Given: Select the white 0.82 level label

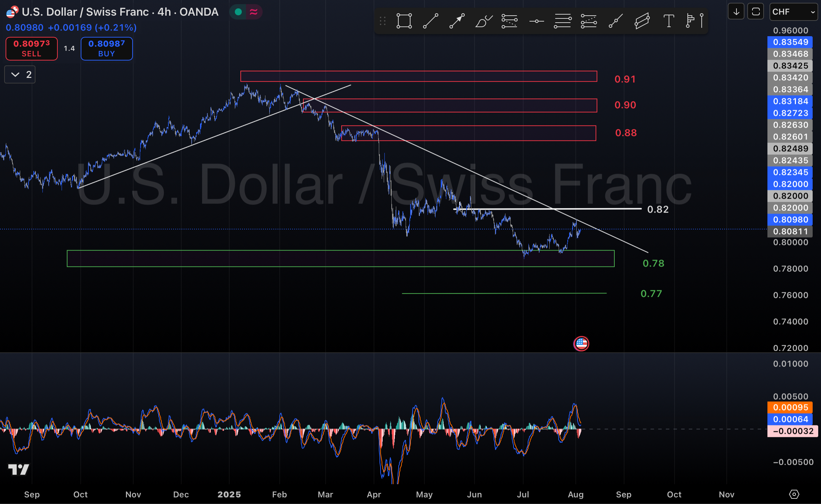Looking at the screenshot, I should (658, 209).
